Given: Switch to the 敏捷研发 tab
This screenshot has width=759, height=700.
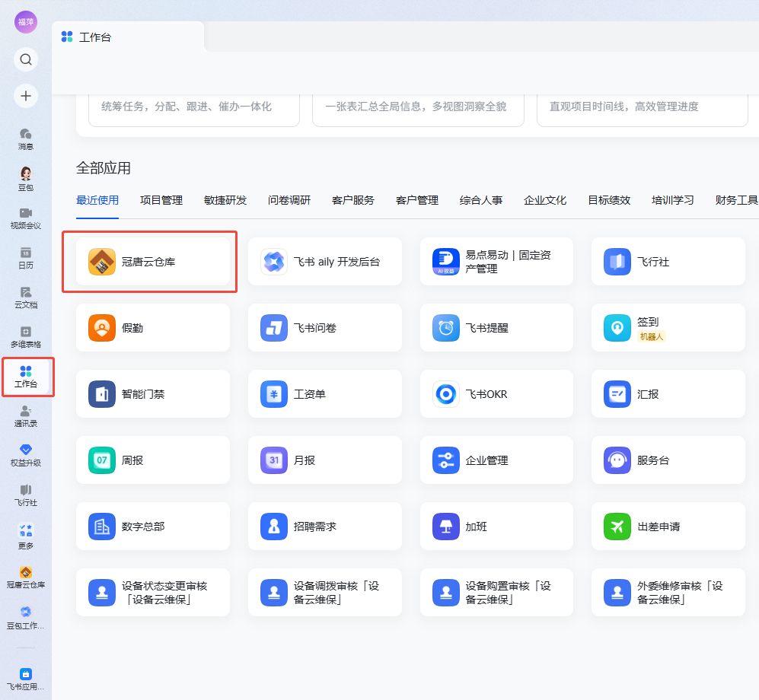Looking at the screenshot, I should 225,200.
